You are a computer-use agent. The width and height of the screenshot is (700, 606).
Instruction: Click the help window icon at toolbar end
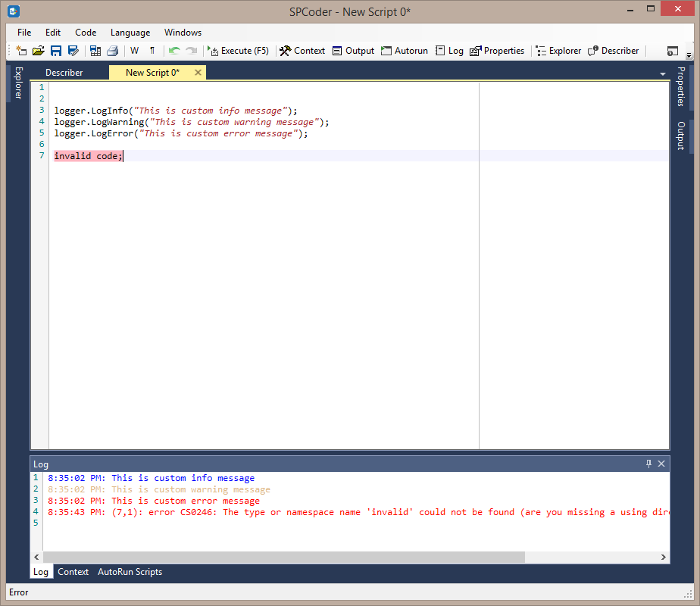[x=672, y=52]
